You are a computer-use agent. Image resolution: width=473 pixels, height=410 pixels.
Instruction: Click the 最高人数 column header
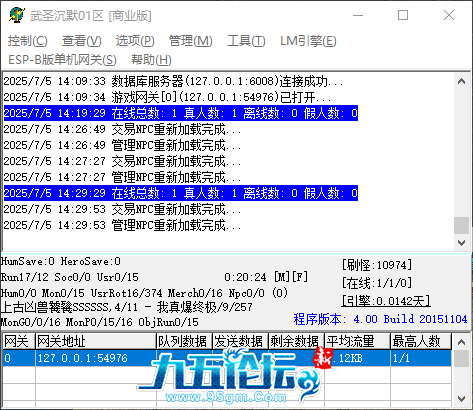point(421,341)
